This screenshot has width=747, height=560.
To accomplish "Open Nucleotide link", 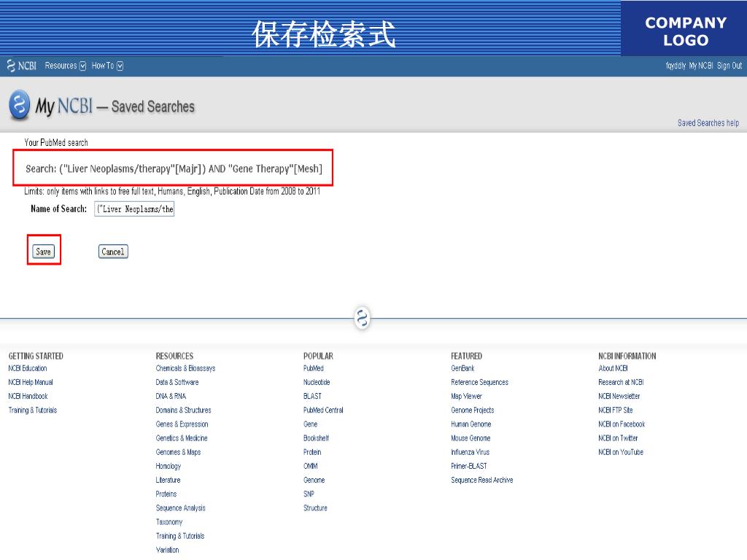I will point(317,382).
